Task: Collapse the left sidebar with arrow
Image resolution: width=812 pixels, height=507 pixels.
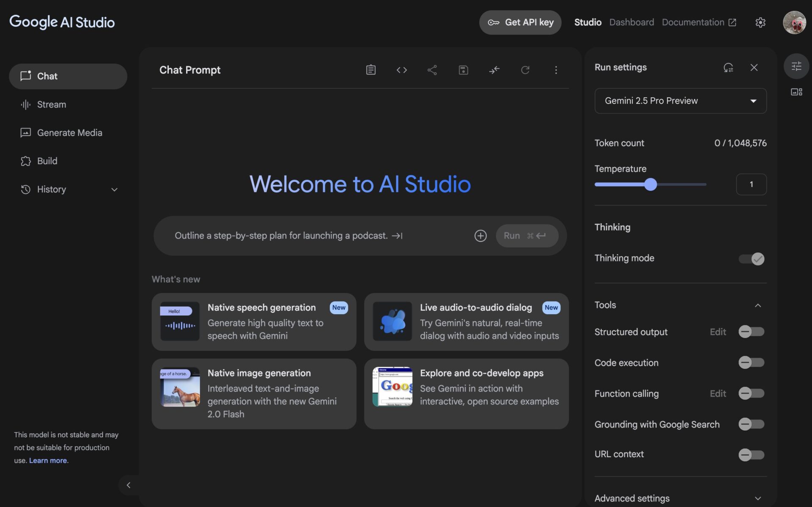Action: coord(129,485)
